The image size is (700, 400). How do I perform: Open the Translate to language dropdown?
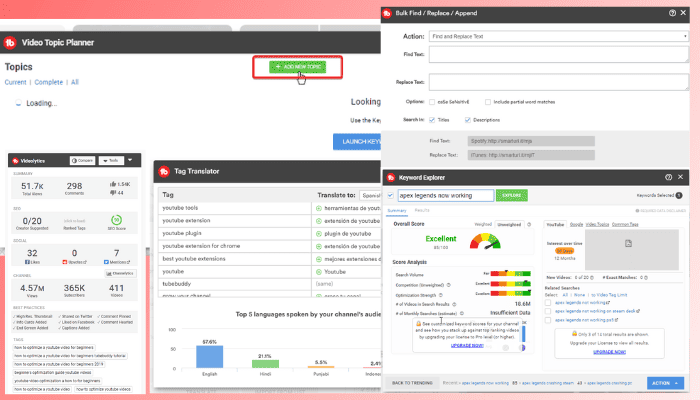pyautogui.click(x=371, y=195)
